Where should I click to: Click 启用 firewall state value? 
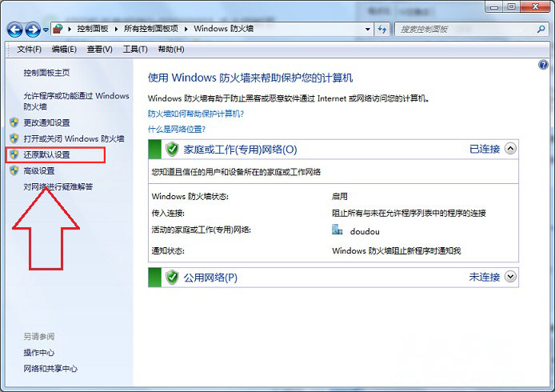point(340,196)
